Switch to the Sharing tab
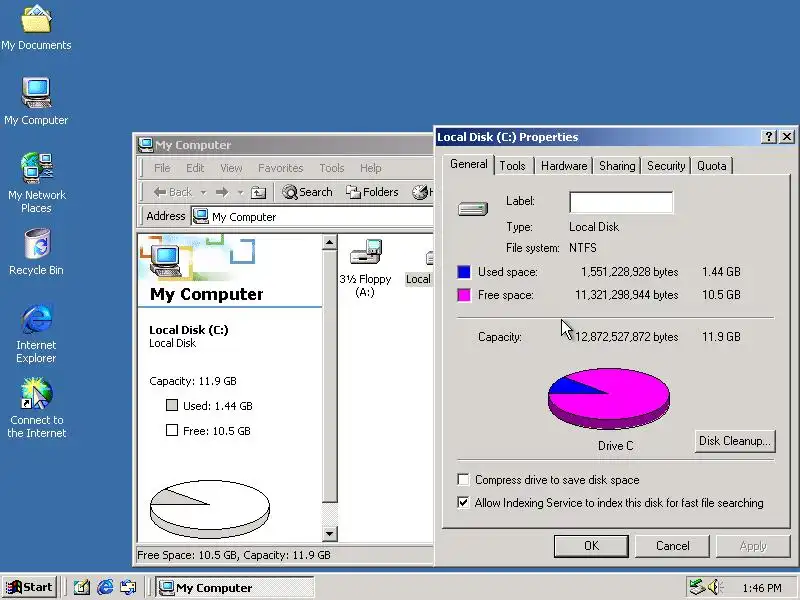The image size is (800, 600). tap(617, 166)
